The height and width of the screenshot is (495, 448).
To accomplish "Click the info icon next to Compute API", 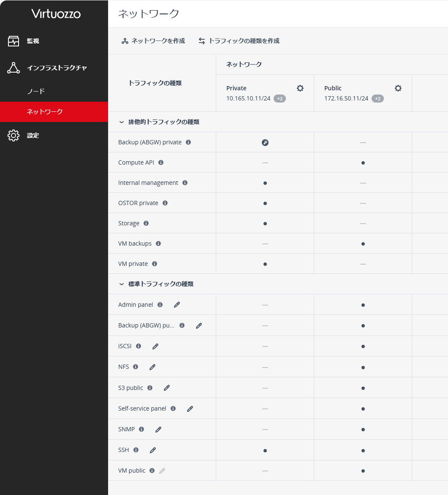I will (x=161, y=162).
